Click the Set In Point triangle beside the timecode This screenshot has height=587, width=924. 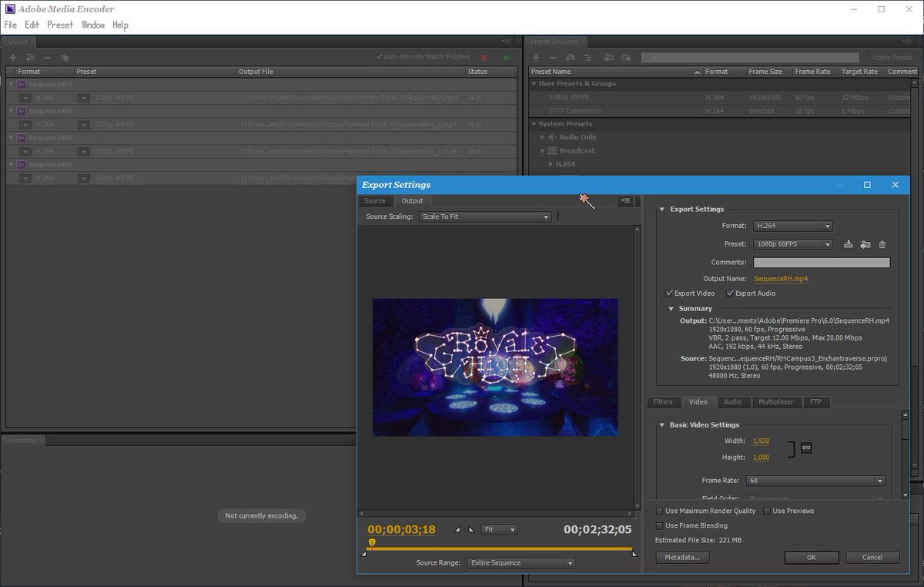click(457, 529)
